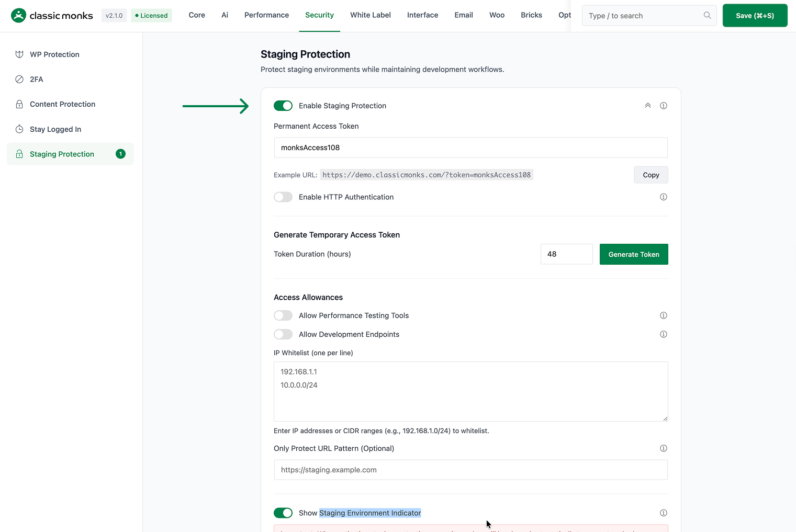
Task: Click the Staging Protection count badge
Action: [x=120, y=154]
